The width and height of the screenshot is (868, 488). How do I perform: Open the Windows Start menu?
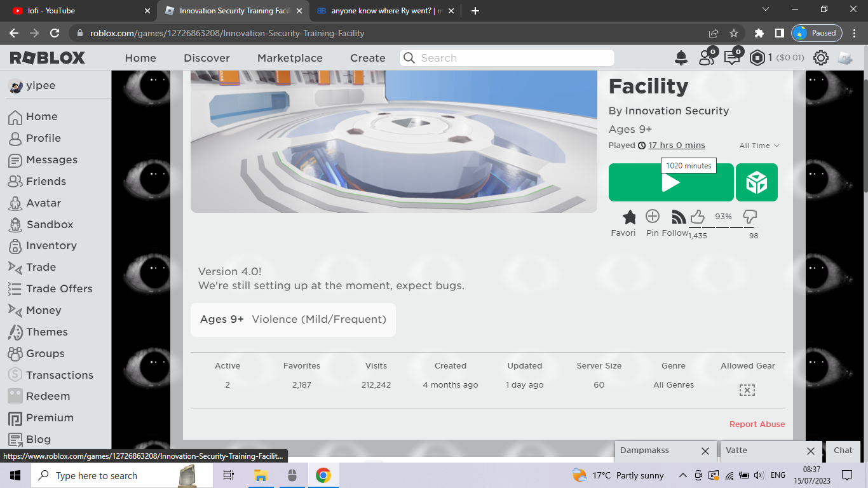coord(15,475)
